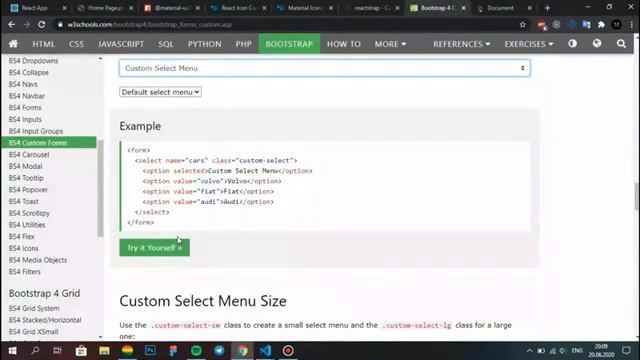Screen dimensions: 640x360
Task: Open the volume tray icon
Action: (x=563, y=351)
